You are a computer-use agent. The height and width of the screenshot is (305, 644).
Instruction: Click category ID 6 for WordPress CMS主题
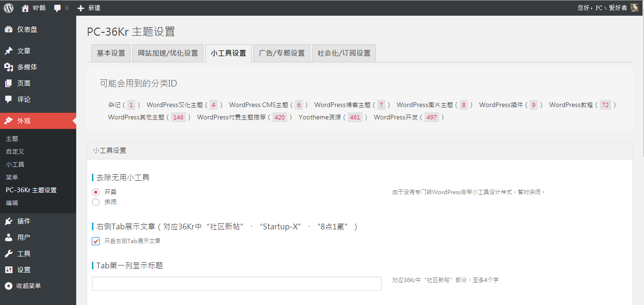pyautogui.click(x=299, y=105)
